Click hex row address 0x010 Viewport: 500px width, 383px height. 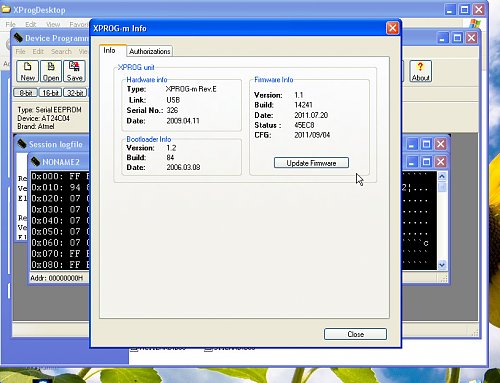47,187
